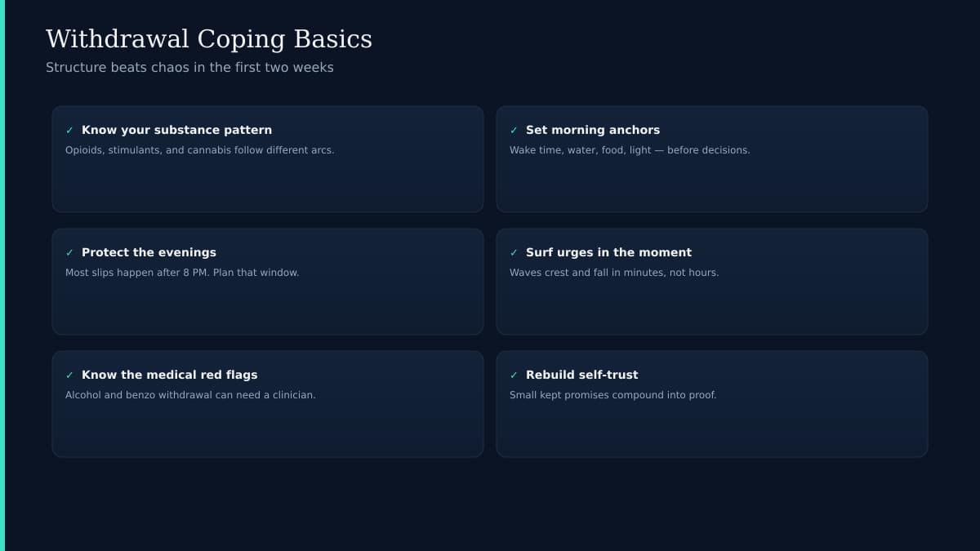Click the subtitle 'Structure beats chaos in the first two weeks'
Screen dimensions: 980x551
pos(189,67)
